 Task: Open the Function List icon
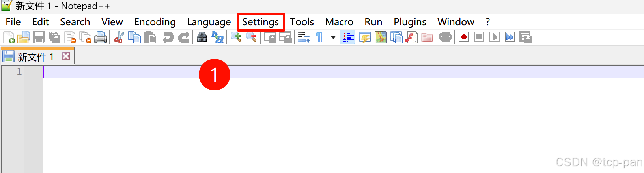(x=412, y=38)
